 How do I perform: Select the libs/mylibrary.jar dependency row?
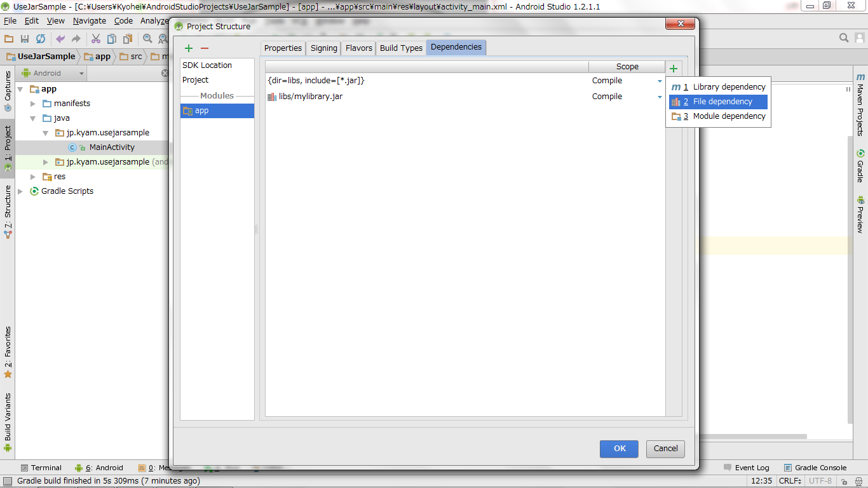pyautogui.click(x=465, y=97)
